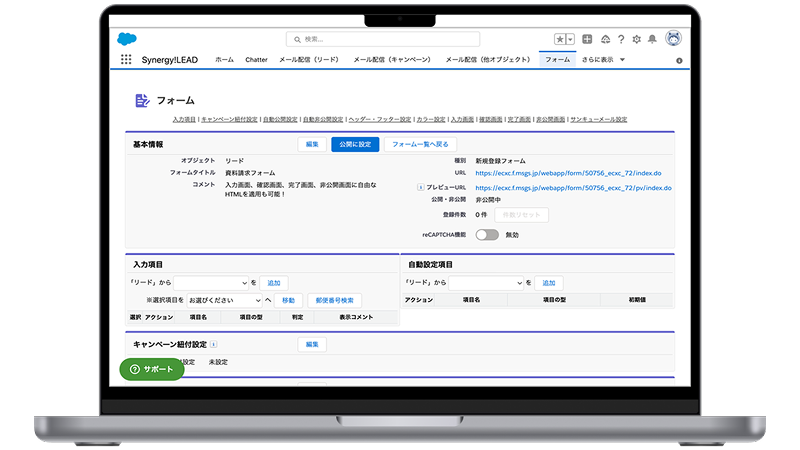Jump to ヘッダー・フッター設定 anchor link

click(380, 119)
